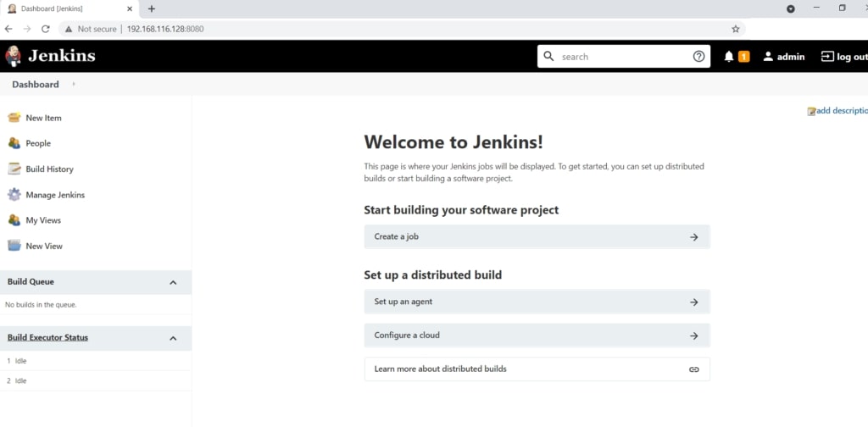Open Build History from sidebar
Viewport: 868px width, 427px height.
point(49,169)
